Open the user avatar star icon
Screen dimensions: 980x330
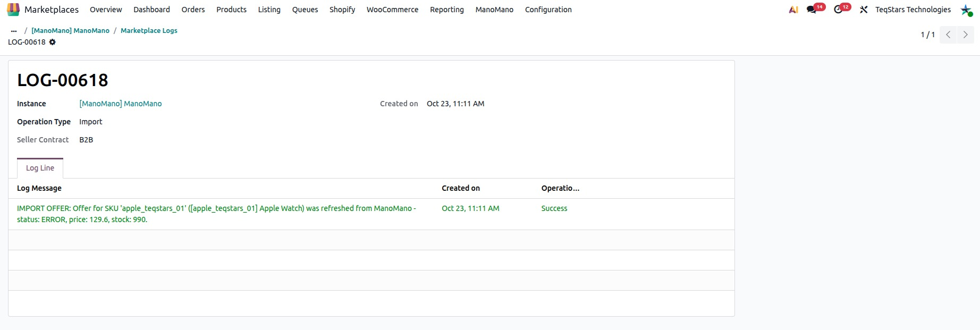966,10
